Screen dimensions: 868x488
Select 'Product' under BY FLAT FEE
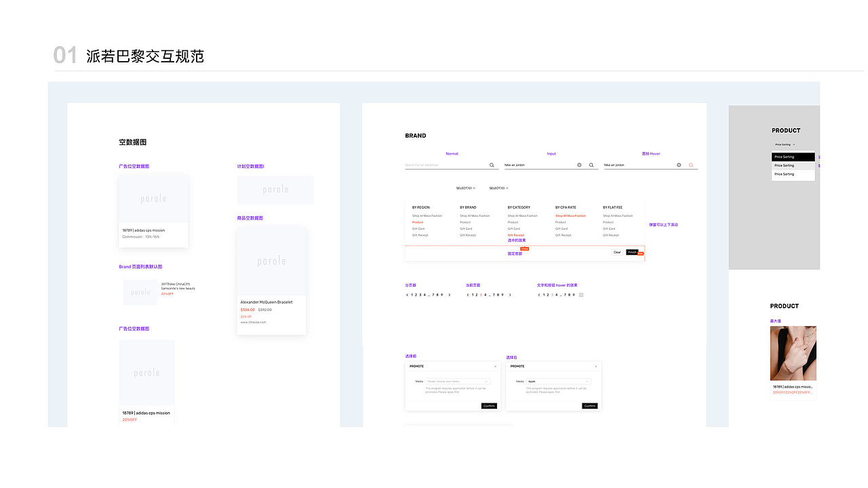(x=608, y=222)
